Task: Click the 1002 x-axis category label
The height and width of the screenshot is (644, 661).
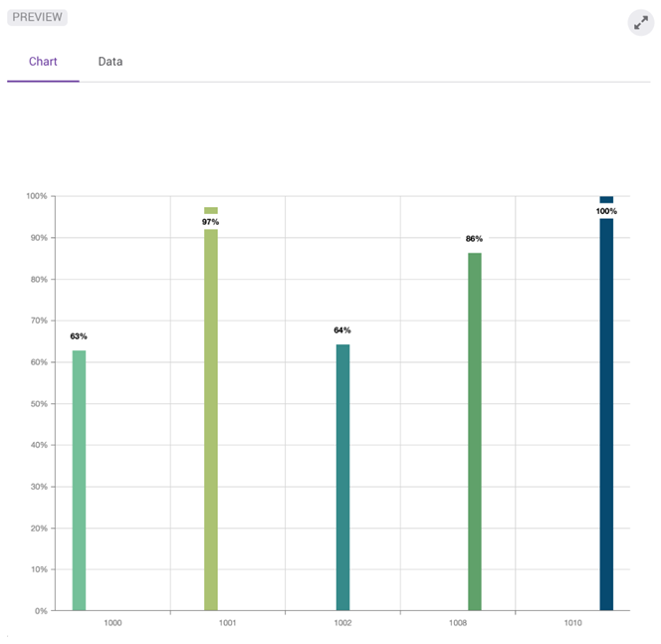Action: point(342,622)
